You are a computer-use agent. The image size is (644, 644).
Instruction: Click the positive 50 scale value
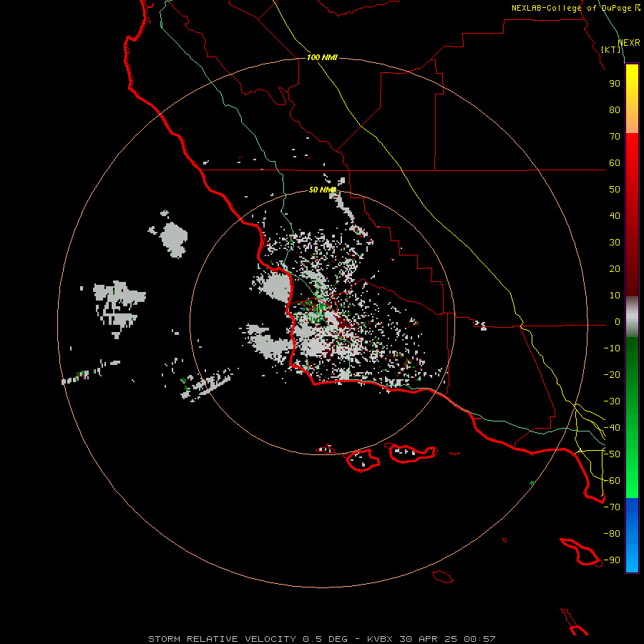point(615,190)
